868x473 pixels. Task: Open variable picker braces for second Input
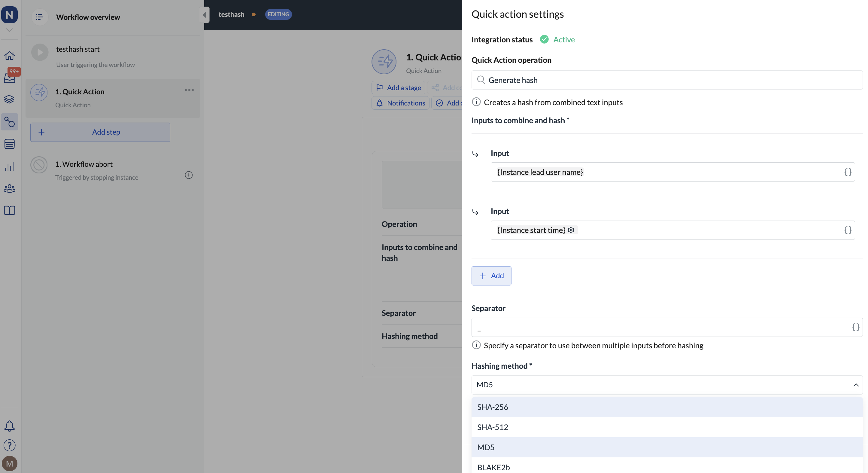pyautogui.click(x=848, y=230)
